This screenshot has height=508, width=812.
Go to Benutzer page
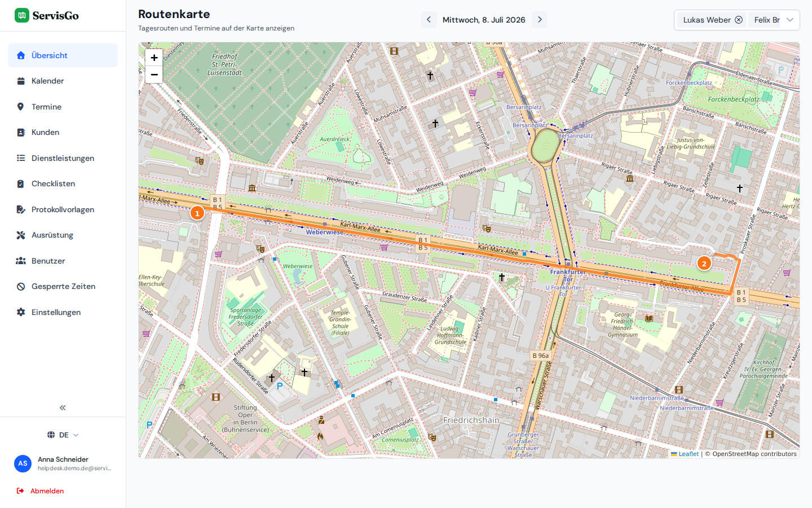(63, 261)
